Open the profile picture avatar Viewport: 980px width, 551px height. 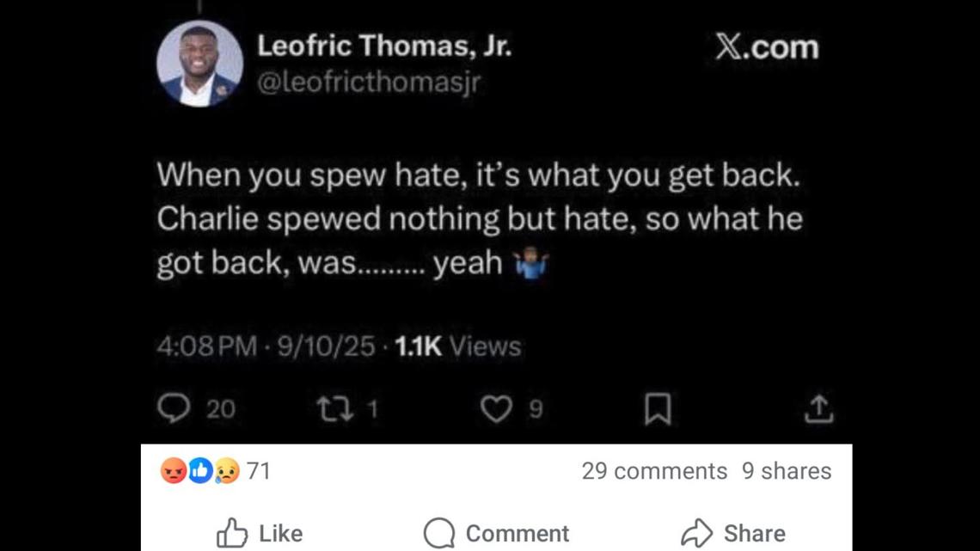coord(199,64)
